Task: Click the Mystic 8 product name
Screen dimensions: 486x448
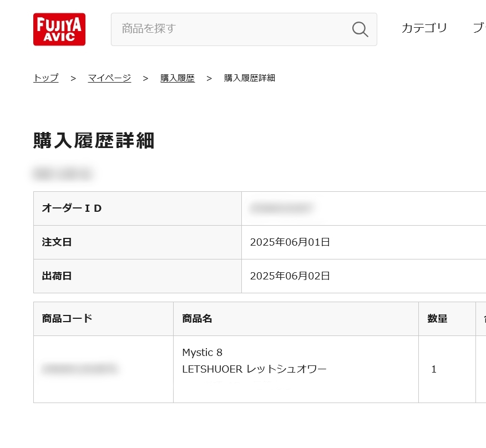Action: click(202, 352)
